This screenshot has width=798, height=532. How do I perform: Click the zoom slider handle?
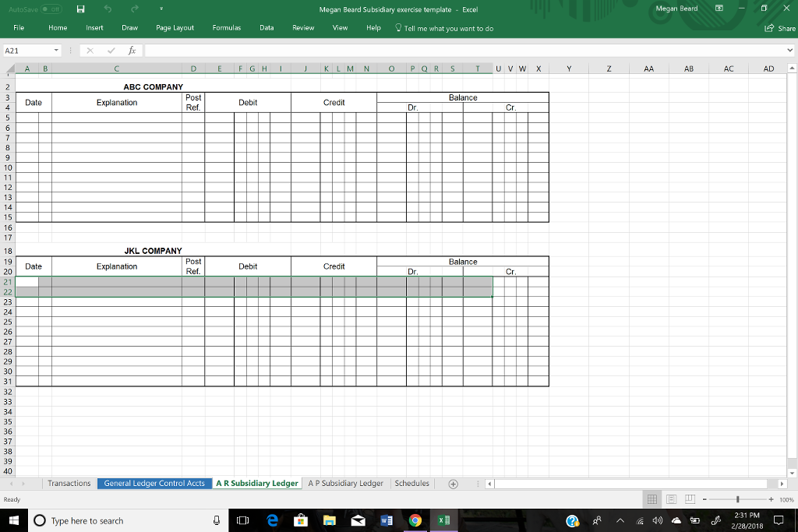[x=737, y=499]
